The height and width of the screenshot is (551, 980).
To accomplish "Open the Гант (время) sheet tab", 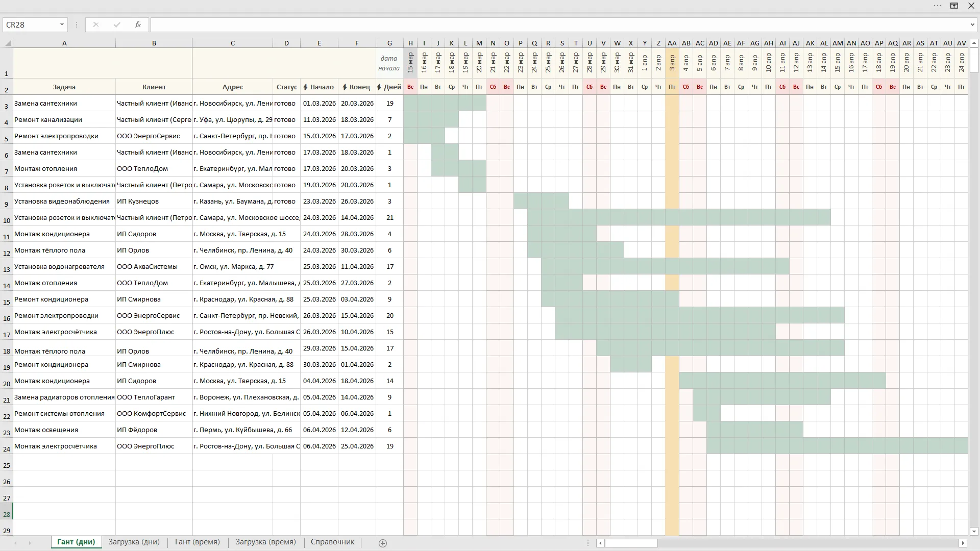I will pos(197,542).
